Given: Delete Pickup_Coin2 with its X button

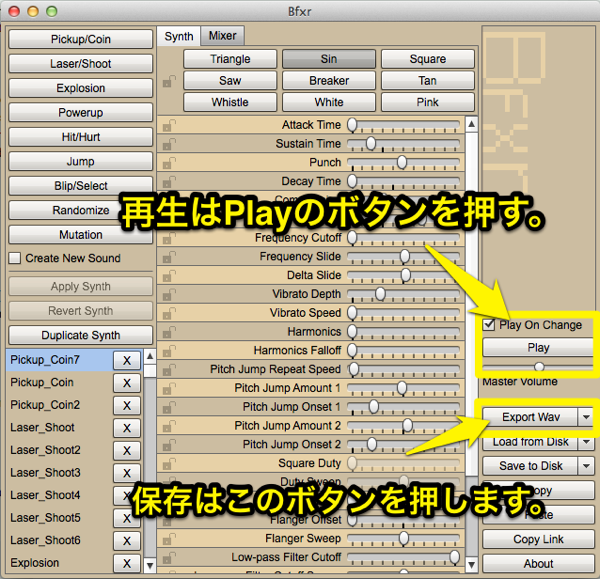Looking at the screenshot, I should pyautogui.click(x=127, y=406).
